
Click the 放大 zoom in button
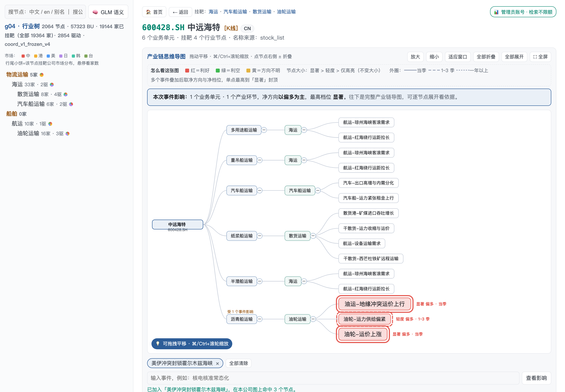pos(415,57)
